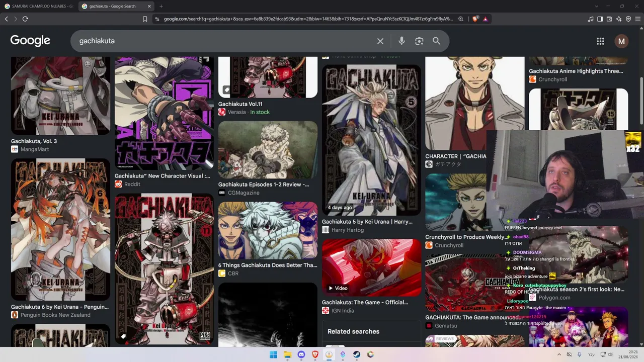Open Brave Rewards triangle icon
The width and height of the screenshot is (644, 362).
[485, 19]
